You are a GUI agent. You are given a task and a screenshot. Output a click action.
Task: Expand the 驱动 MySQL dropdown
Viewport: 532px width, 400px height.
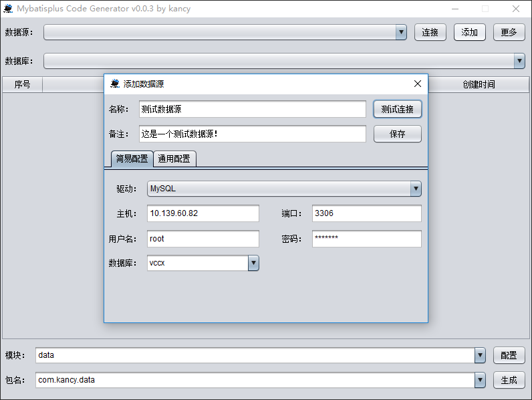(416, 189)
